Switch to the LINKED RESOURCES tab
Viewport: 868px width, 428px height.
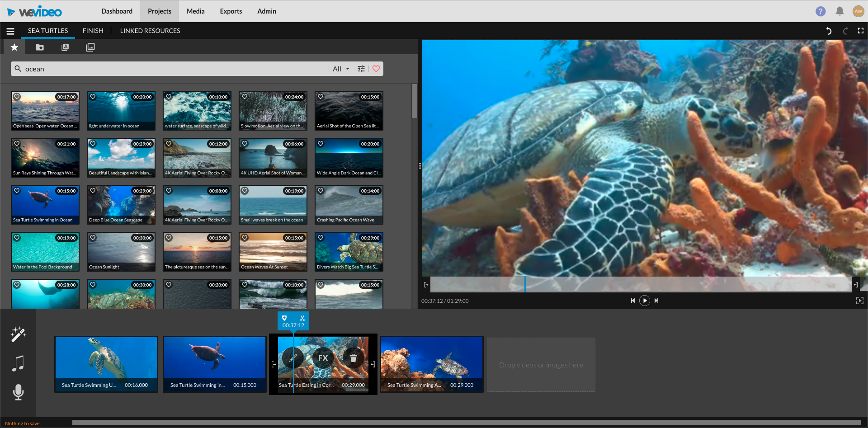(150, 30)
